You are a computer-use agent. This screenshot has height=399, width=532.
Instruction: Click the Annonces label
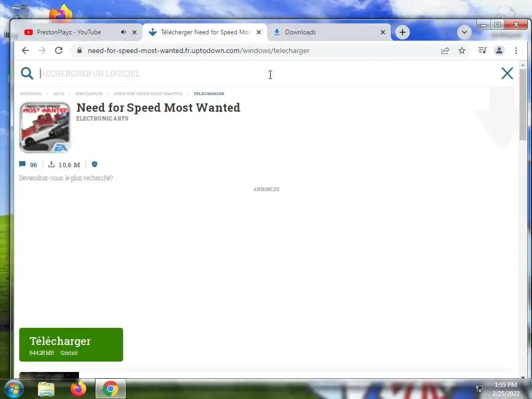coord(267,189)
